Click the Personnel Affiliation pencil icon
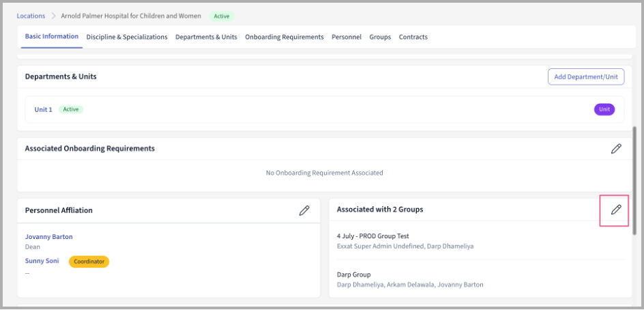 304,210
